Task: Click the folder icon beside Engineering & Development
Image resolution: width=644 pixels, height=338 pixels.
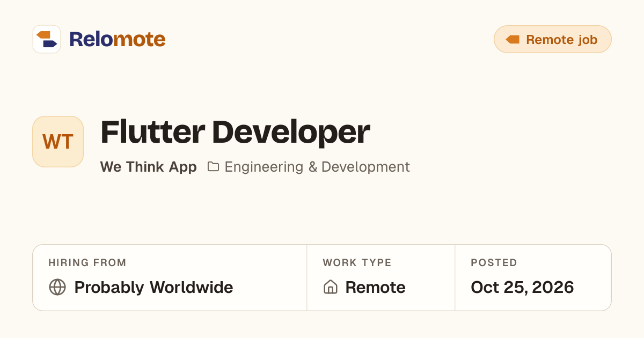Action: click(213, 167)
